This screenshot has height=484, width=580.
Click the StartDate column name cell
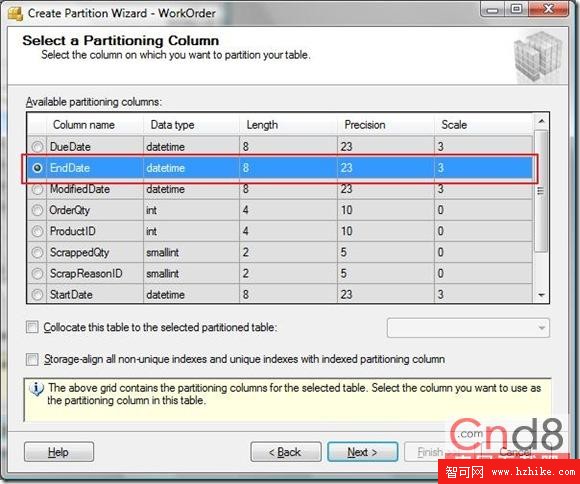tap(95, 295)
